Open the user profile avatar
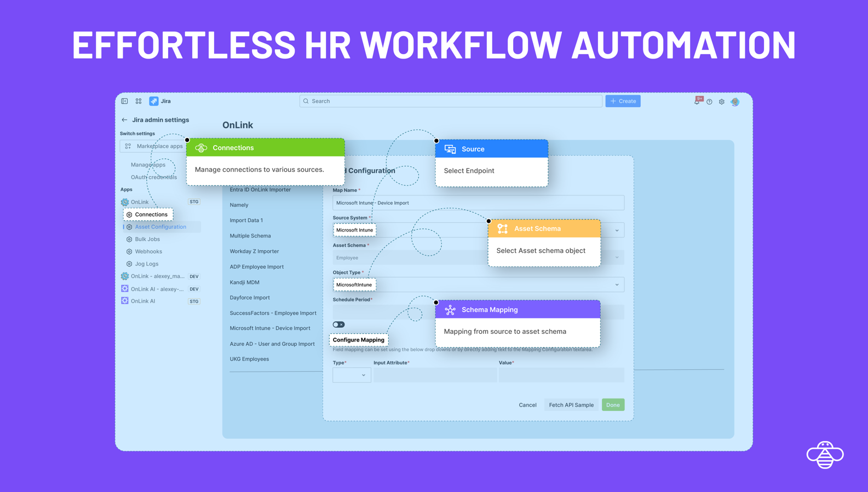Viewport: 868px width, 492px height. point(735,102)
